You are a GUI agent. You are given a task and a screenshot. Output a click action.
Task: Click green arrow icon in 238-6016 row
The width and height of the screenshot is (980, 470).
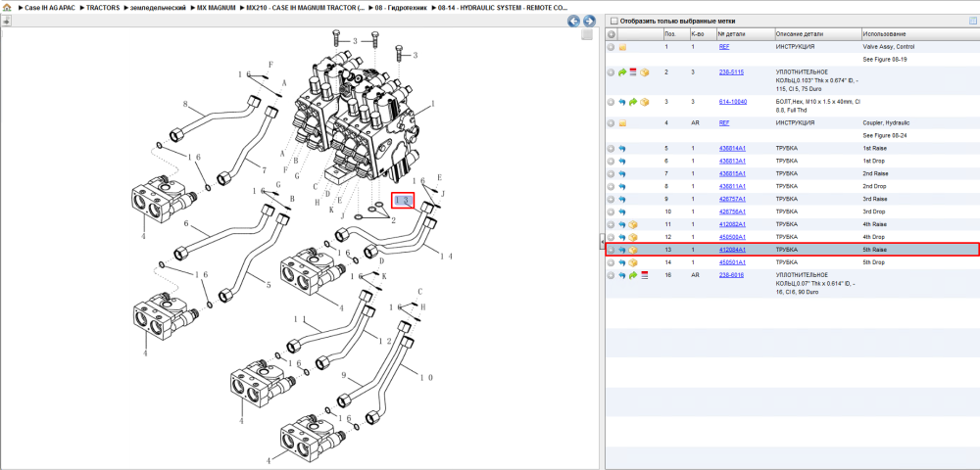click(633, 275)
